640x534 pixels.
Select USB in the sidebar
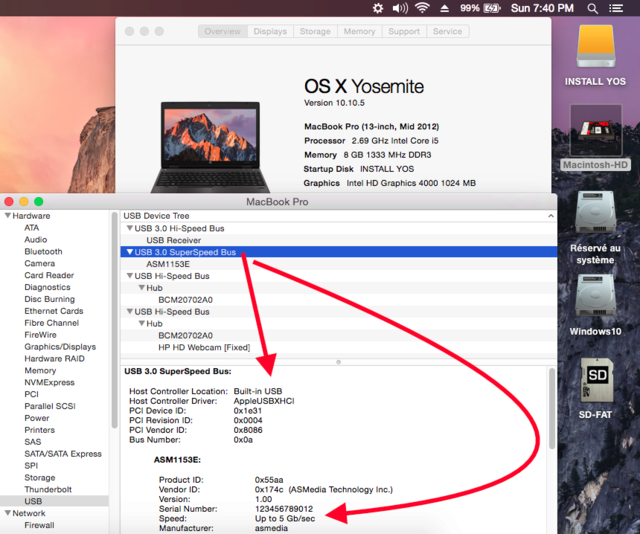[54, 501]
